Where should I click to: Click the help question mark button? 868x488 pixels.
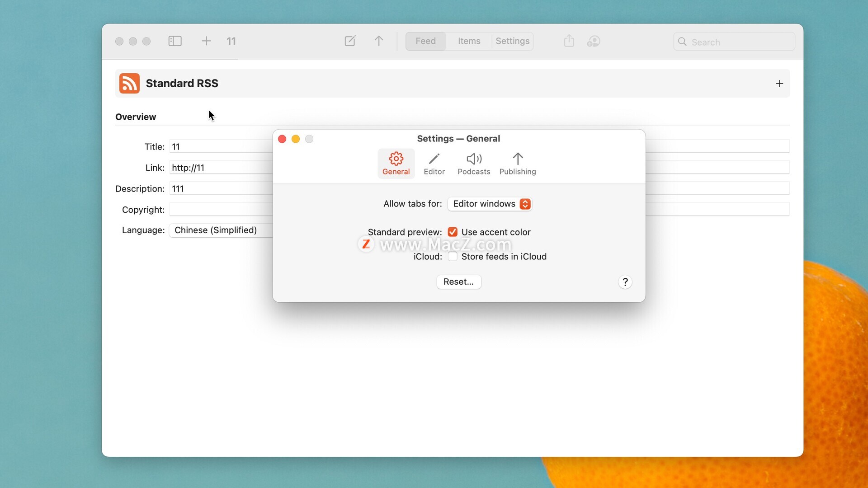(x=625, y=282)
